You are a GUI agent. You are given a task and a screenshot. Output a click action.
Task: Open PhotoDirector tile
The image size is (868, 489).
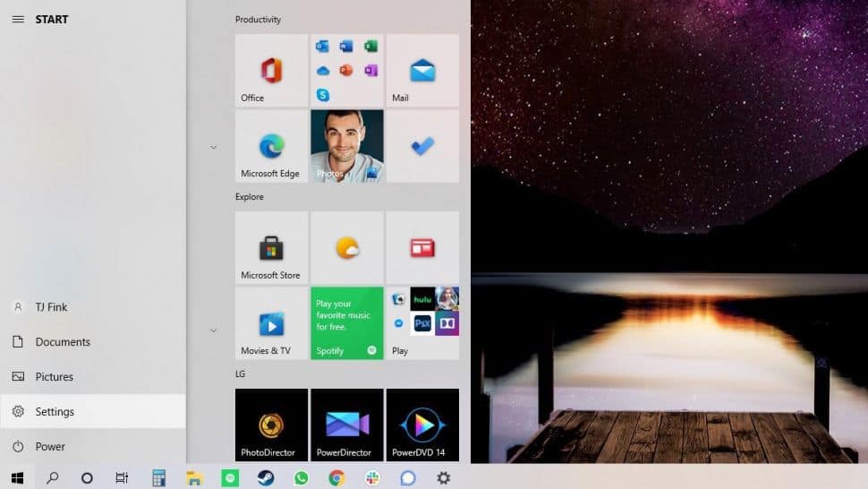[271, 425]
